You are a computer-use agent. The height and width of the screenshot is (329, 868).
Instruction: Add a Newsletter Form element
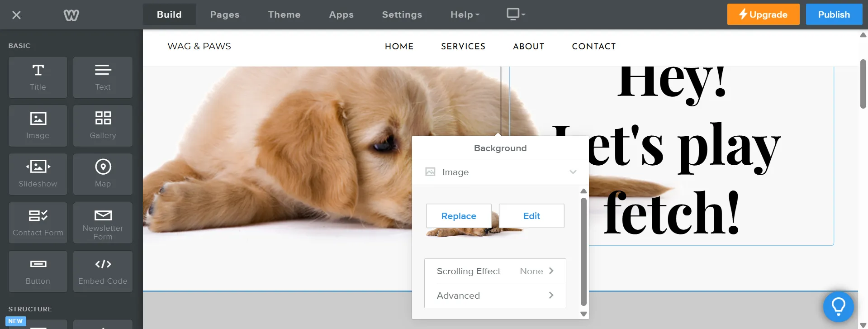pyautogui.click(x=103, y=223)
